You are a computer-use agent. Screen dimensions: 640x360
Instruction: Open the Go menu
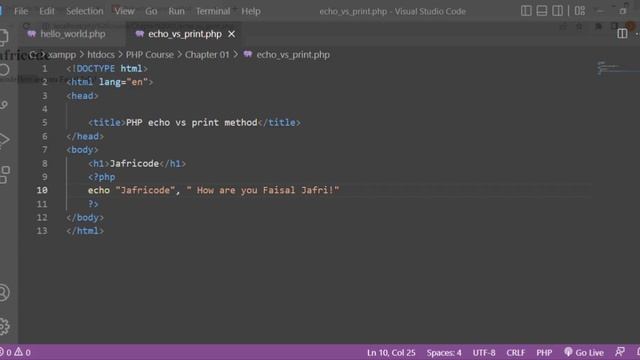(x=151, y=11)
